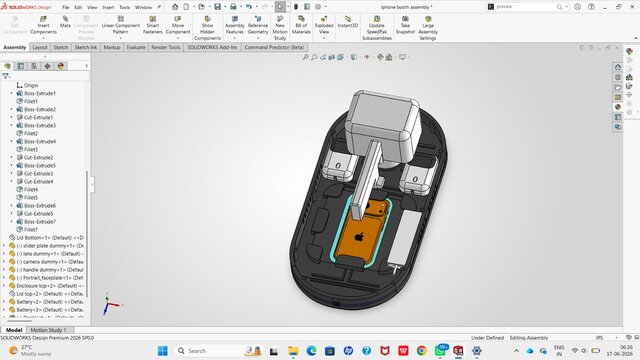The width and height of the screenshot is (640, 360).
Task: Open Windows Start menu
Action: point(162,351)
